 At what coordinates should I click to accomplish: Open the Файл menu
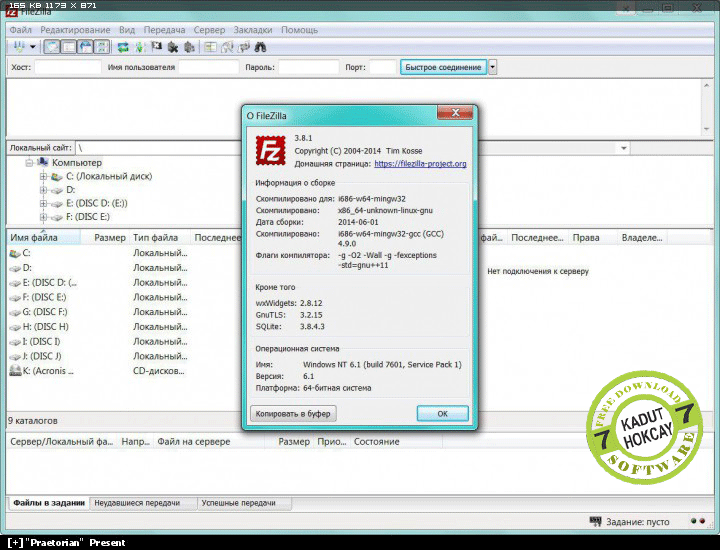21,30
